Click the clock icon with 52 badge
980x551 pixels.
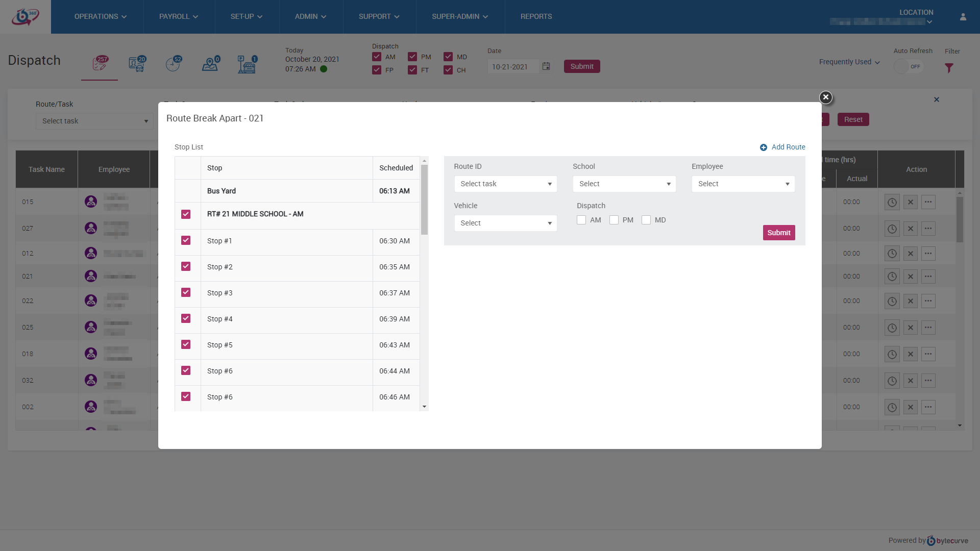click(x=174, y=64)
